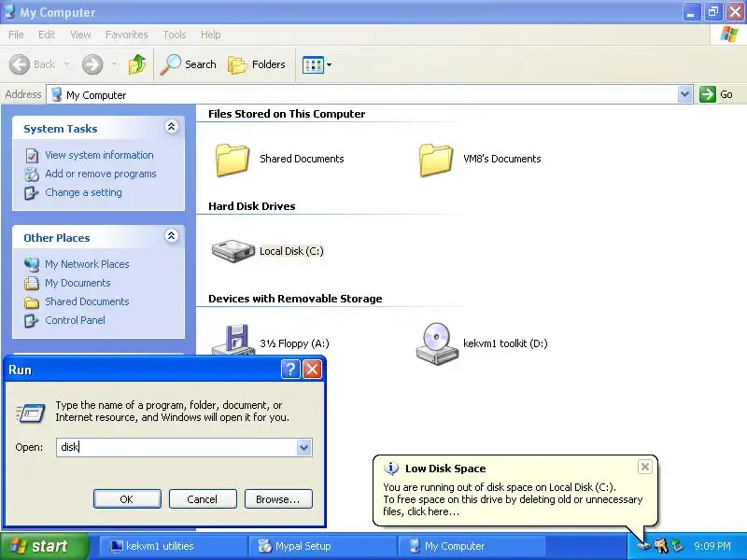Close the Low Disk Space balloon
The image size is (747, 560).
(x=644, y=467)
